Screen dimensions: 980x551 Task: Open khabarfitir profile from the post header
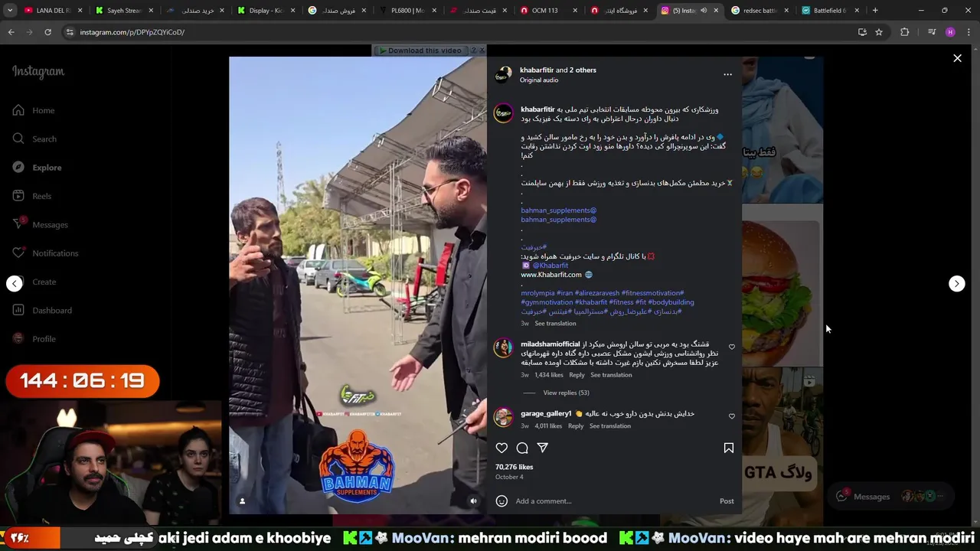point(537,70)
